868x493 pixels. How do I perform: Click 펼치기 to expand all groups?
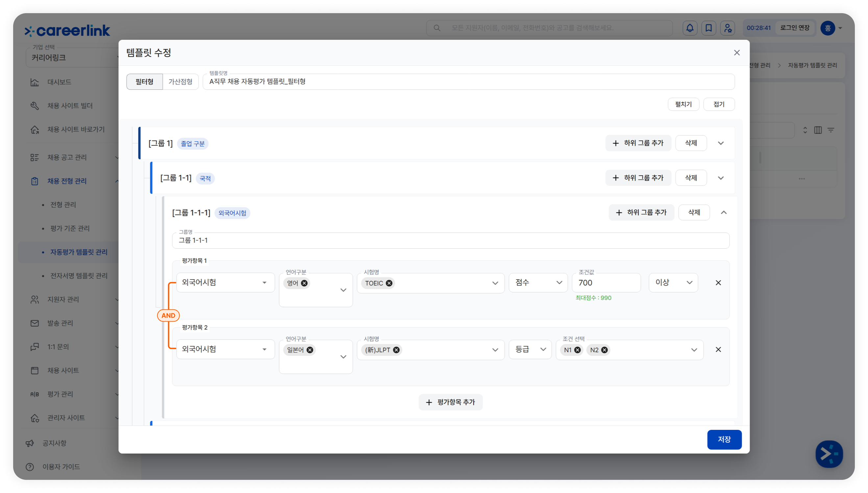click(x=683, y=104)
